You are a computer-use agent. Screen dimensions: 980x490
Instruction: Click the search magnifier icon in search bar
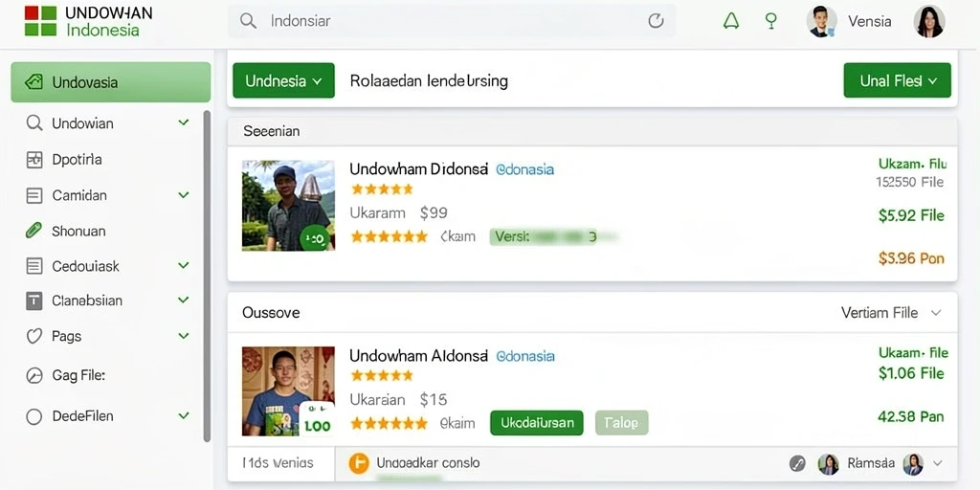tap(248, 21)
